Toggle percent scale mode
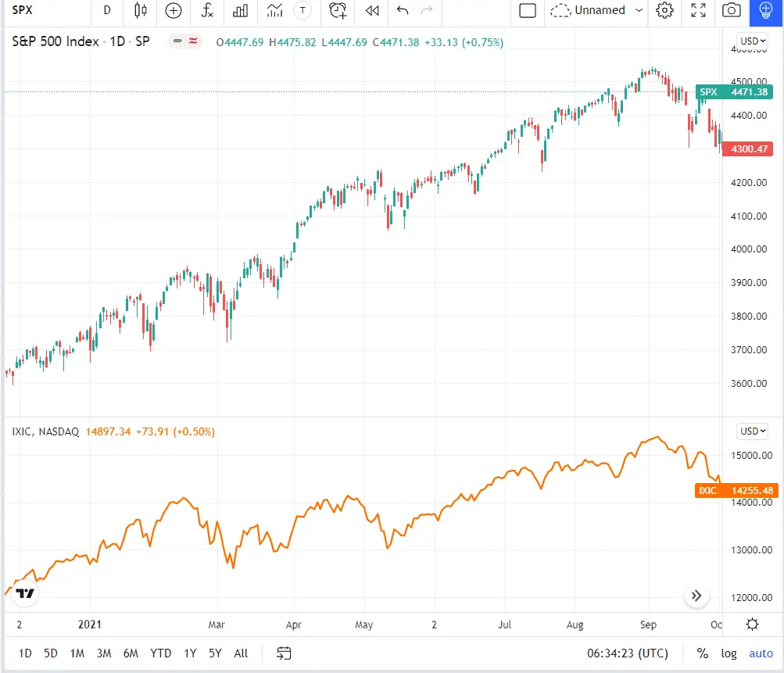 tap(703, 653)
